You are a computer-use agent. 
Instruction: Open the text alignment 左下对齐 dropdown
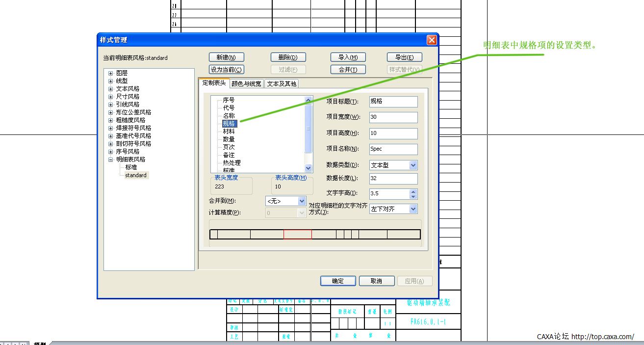coord(413,209)
